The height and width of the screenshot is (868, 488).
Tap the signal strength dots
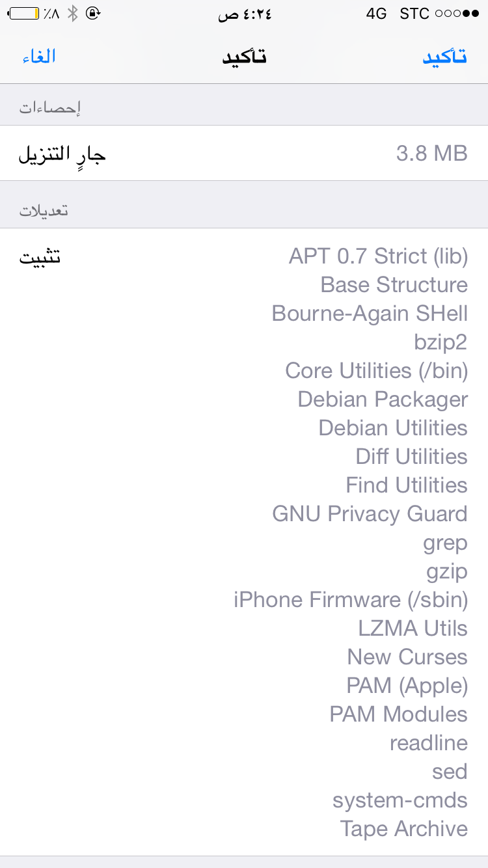click(x=457, y=14)
